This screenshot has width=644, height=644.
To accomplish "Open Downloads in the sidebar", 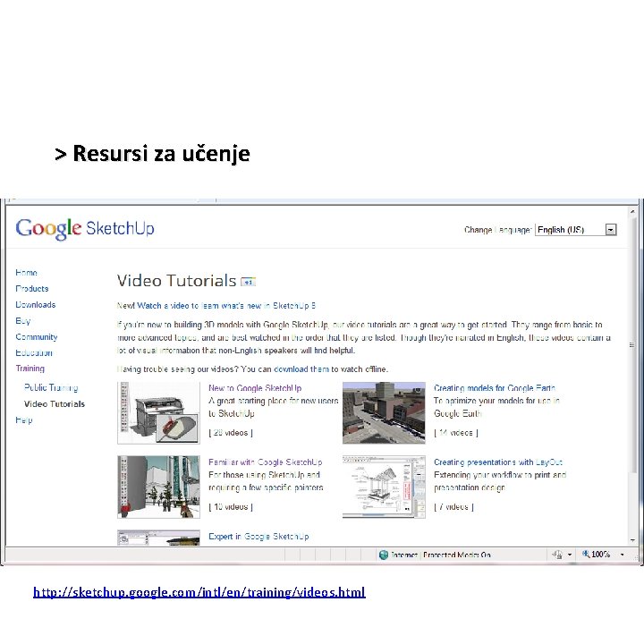I will pos(35,304).
